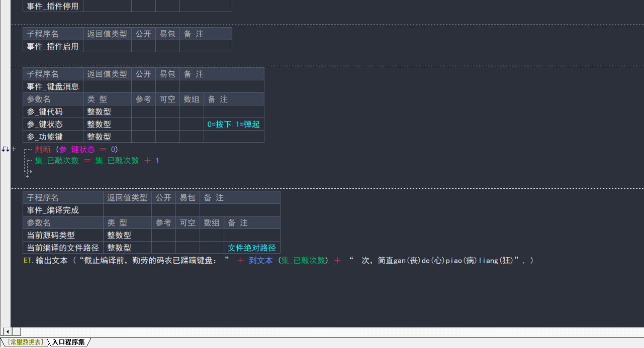Click the 类型 cell of 当前源码类型

tap(127, 235)
